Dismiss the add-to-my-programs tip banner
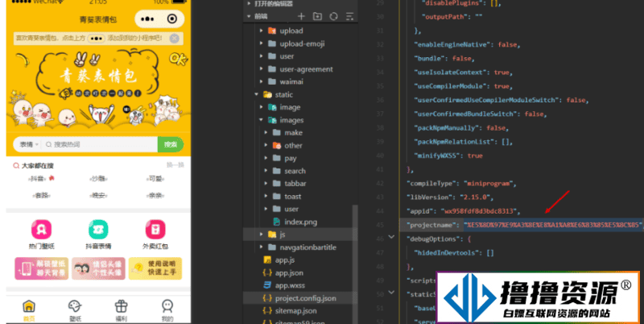 click(x=174, y=38)
